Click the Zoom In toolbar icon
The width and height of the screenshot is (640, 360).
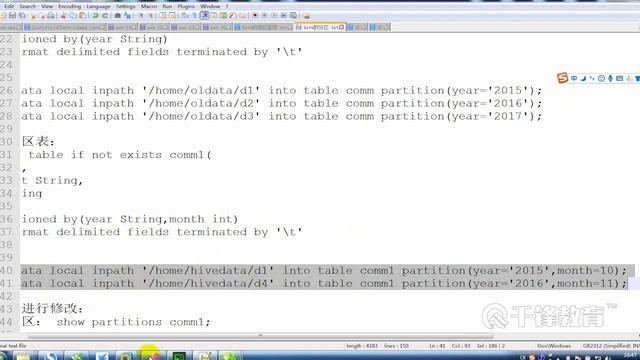(141, 16)
